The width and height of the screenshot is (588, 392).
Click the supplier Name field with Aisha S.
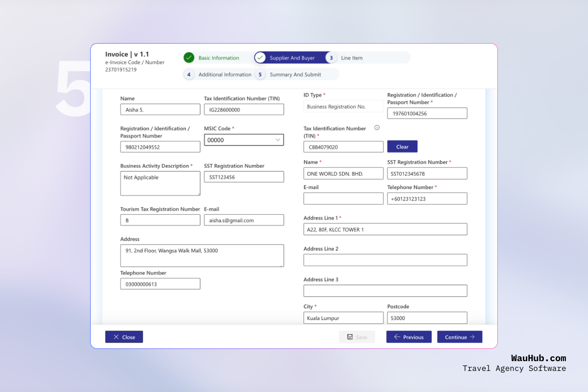(160, 110)
